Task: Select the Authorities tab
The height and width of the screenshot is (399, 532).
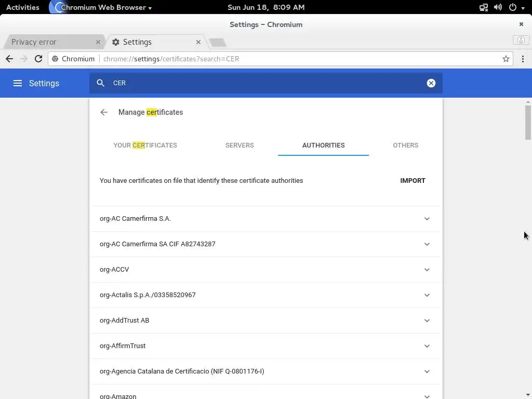Action: point(323,145)
